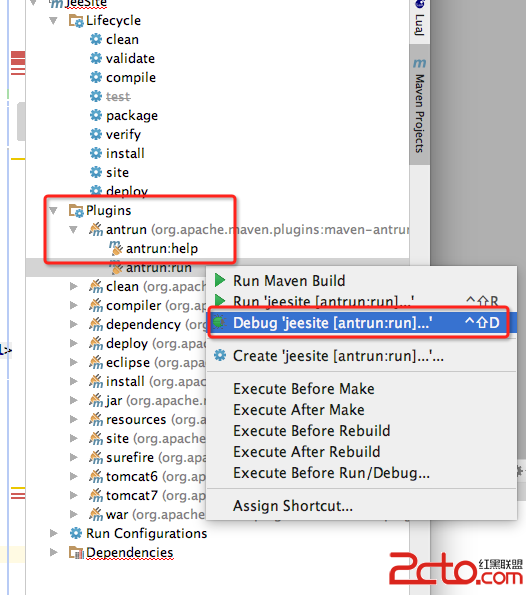This screenshot has width=526, height=595.
Task: Click the war plugin icon
Action: pyautogui.click(x=96, y=514)
